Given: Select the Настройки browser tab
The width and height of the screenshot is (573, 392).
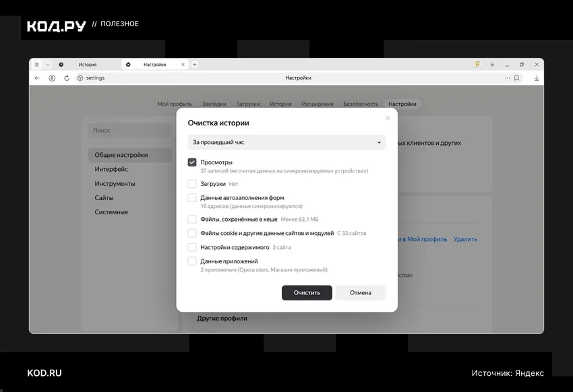Looking at the screenshot, I should pos(154,65).
